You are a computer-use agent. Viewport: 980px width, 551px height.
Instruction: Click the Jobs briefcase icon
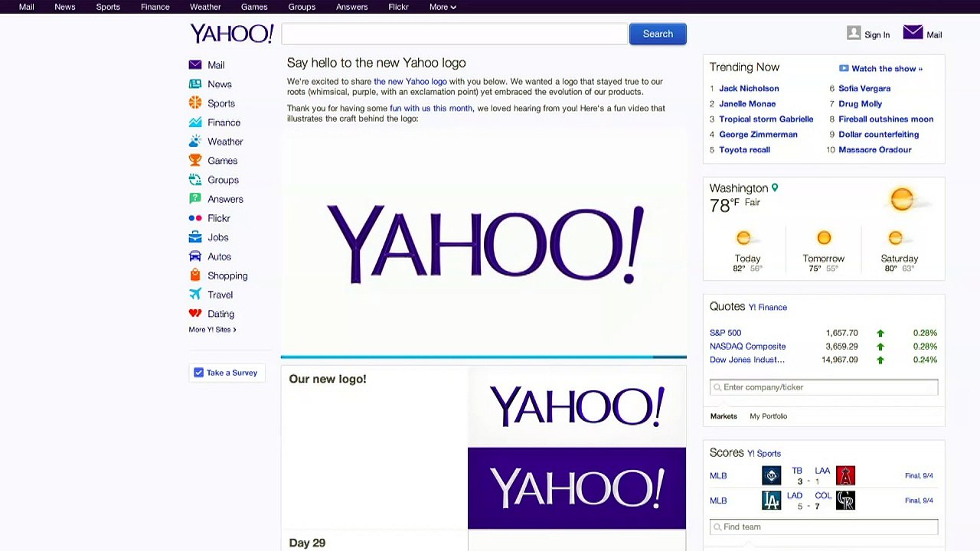tap(195, 237)
